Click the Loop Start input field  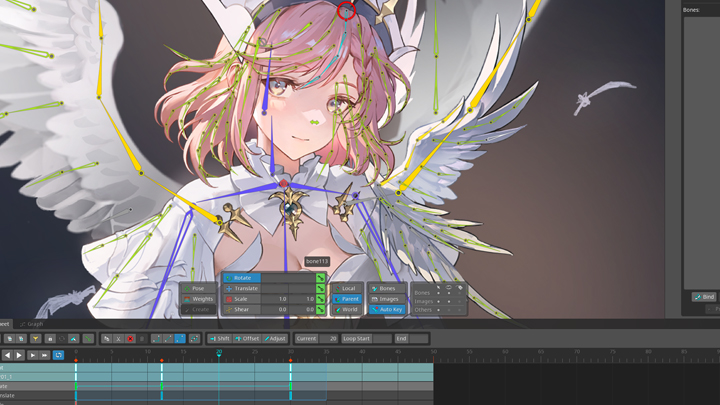click(382, 339)
